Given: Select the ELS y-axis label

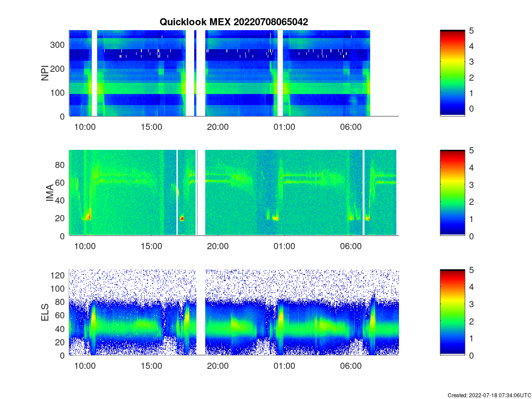Looking at the screenshot, I should pos(45,312).
